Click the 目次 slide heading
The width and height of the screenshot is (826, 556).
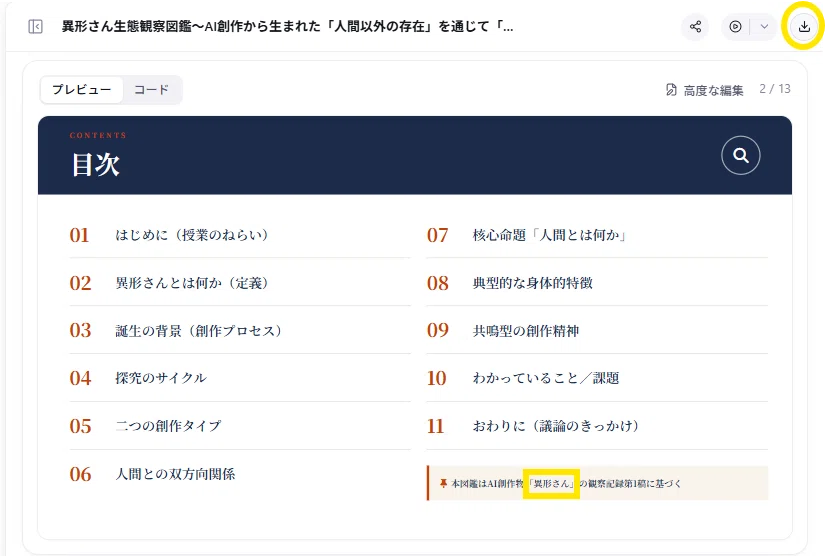(x=95, y=164)
